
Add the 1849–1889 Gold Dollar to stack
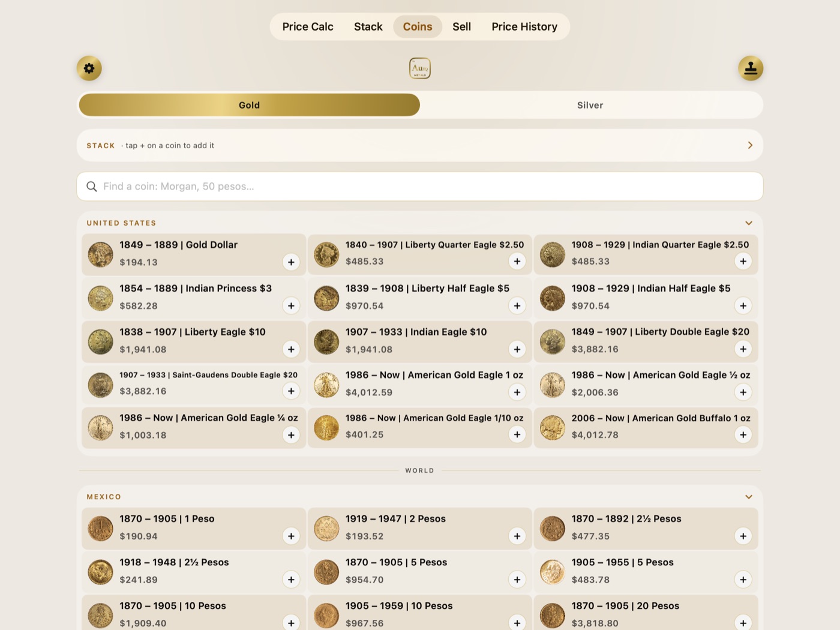click(291, 262)
